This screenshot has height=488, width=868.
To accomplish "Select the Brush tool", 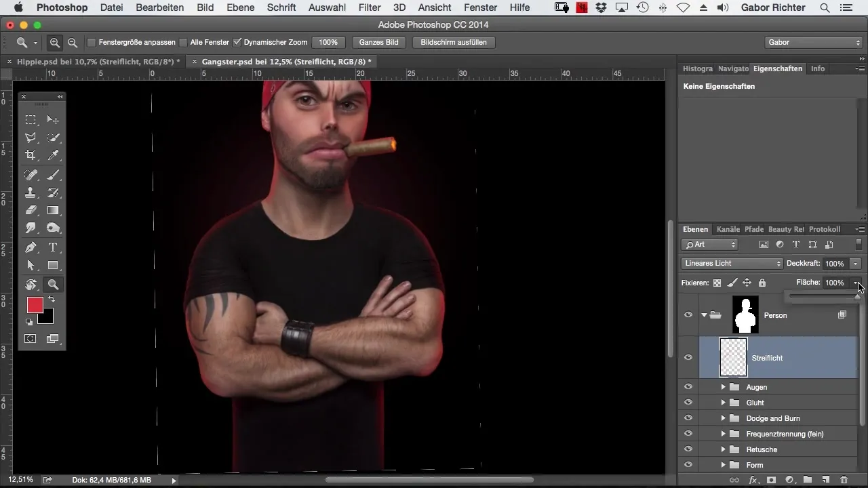I will (x=53, y=175).
